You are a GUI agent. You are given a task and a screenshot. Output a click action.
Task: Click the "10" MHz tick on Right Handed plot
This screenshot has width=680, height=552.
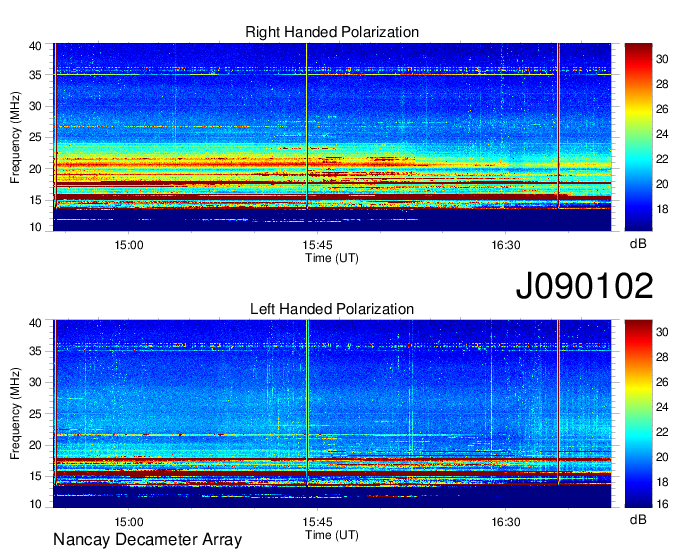pyautogui.click(x=35, y=227)
